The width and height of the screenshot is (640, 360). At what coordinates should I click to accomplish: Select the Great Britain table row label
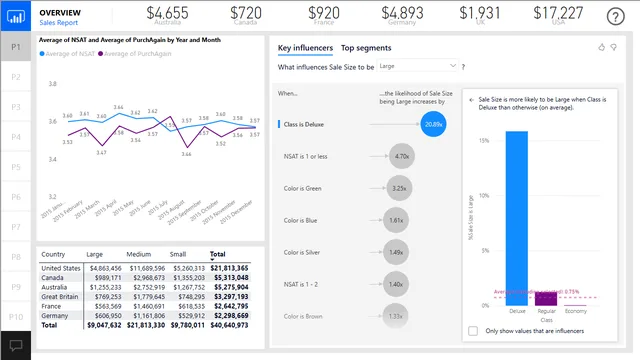pyautogui.click(x=60, y=297)
